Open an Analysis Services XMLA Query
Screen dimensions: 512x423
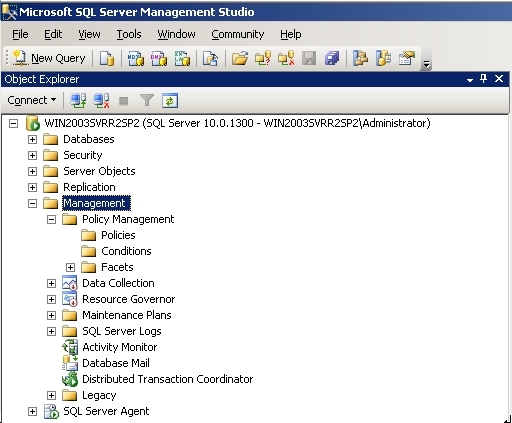(182, 58)
